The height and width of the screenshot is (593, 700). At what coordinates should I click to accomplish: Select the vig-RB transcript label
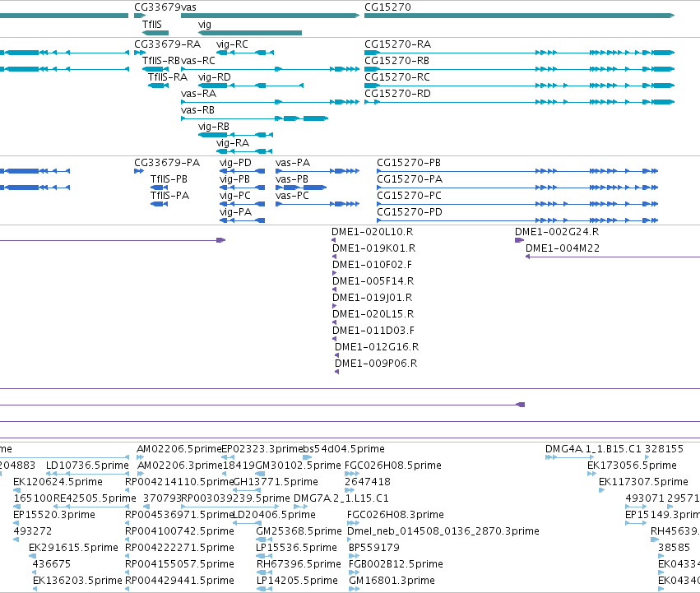tap(214, 127)
